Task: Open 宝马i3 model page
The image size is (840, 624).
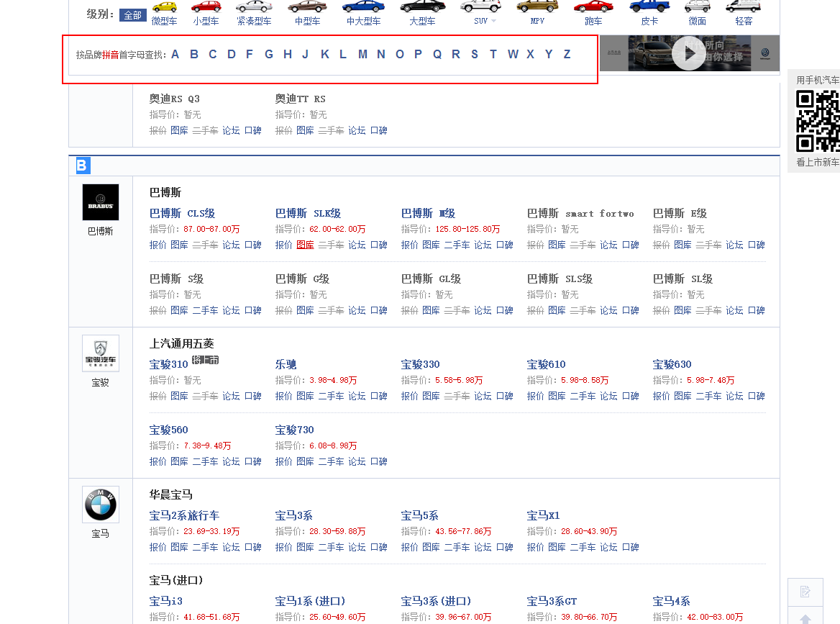Action: pyautogui.click(x=166, y=602)
